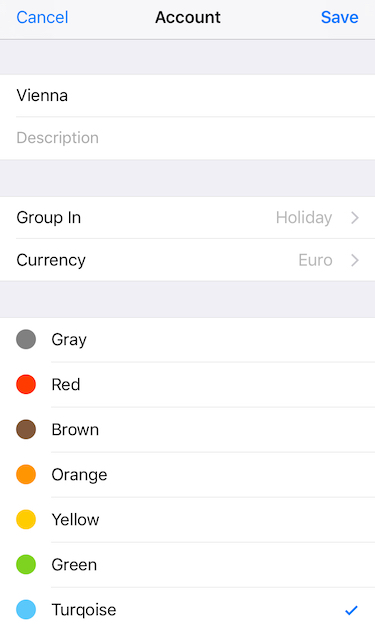This screenshot has height=632, width=375.
Task: Tap the Description text field
Action: [188, 138]
